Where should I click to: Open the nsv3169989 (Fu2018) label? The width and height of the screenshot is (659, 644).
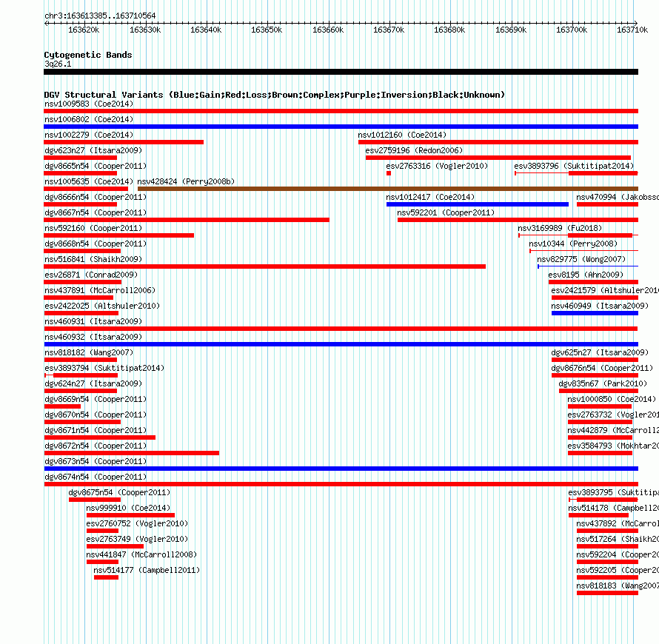(560, 228)
